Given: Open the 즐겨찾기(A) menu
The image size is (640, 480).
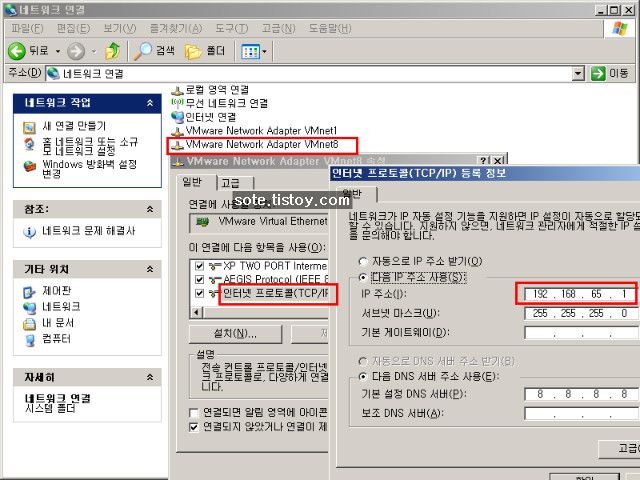Looking at the screenshot, I should 176,29.
